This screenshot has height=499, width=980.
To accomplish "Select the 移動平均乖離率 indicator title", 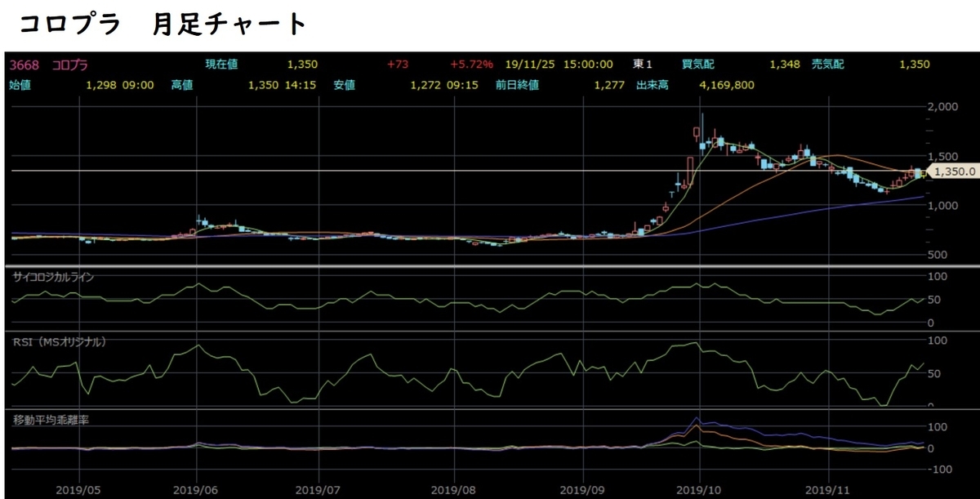I will pos(51,420).
